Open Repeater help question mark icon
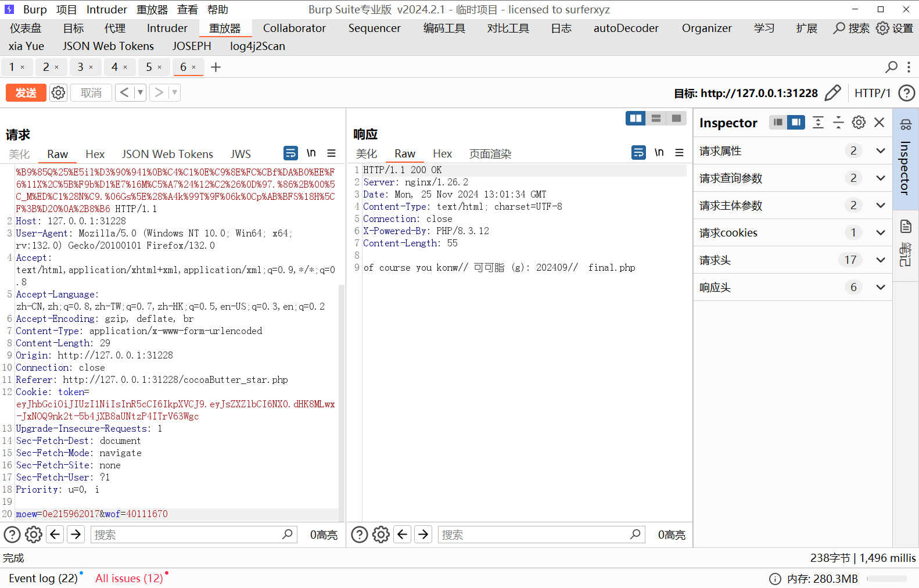Viewport: 919px width, 588px height. point(906,93)
